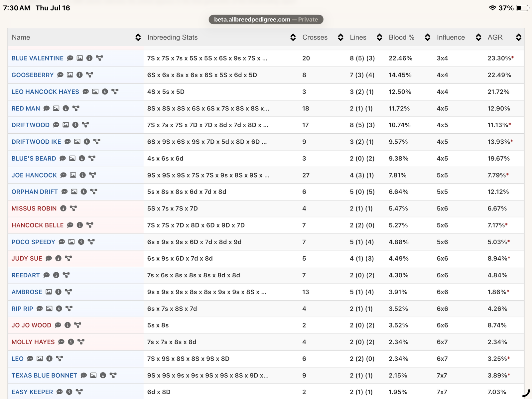View photo icon for LEO
Image resolution: width=532 pixels, height=399 pixels.
point(40,358)
